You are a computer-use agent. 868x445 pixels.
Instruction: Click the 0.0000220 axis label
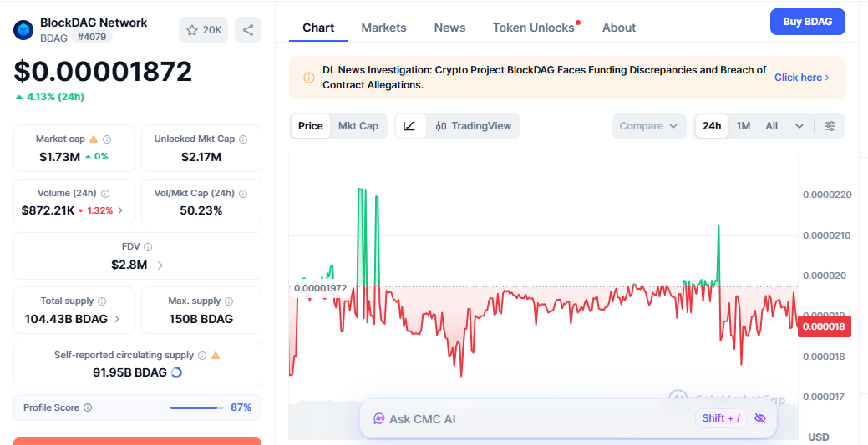coord(827,195)
